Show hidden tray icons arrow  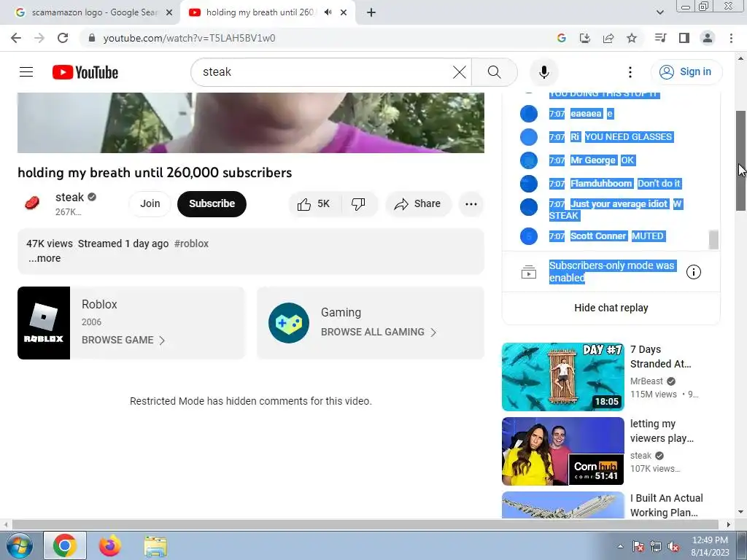click(x=620, y=546)
